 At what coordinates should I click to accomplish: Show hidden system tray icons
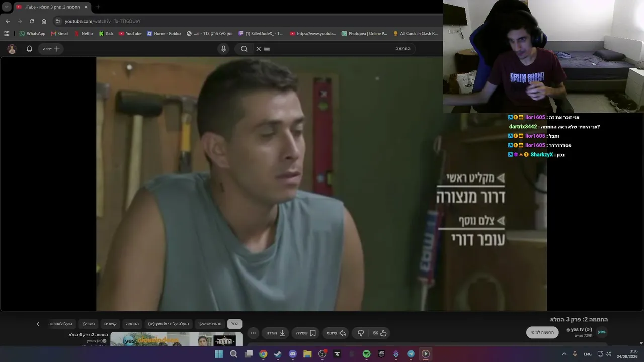point(563,354)
